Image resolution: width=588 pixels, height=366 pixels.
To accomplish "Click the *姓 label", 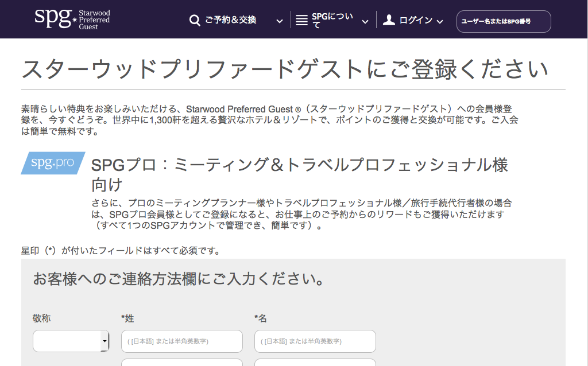I will click(127, 318).
